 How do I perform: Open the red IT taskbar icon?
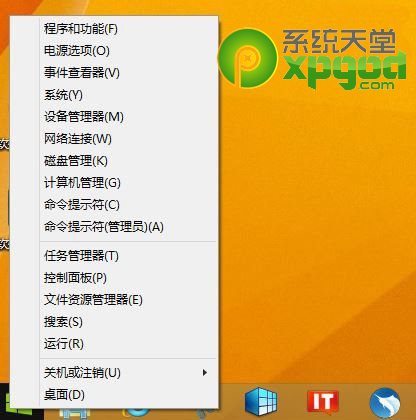[323, 401]
